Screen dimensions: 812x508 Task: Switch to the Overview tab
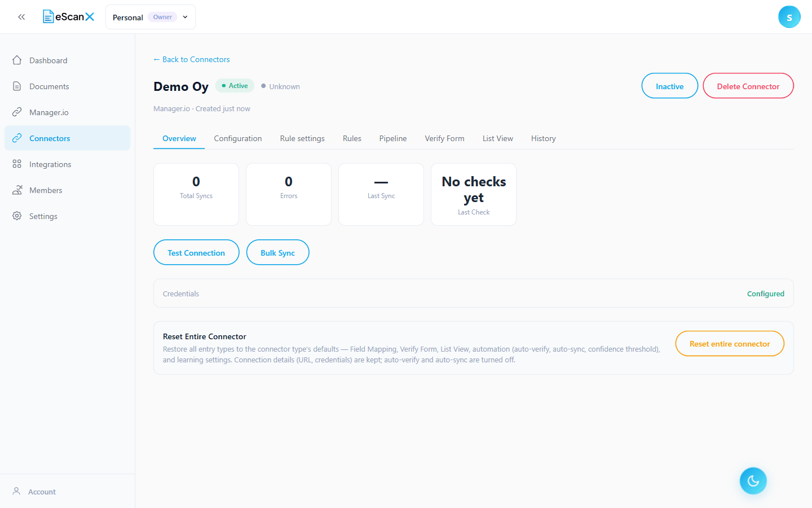(179, 138)
